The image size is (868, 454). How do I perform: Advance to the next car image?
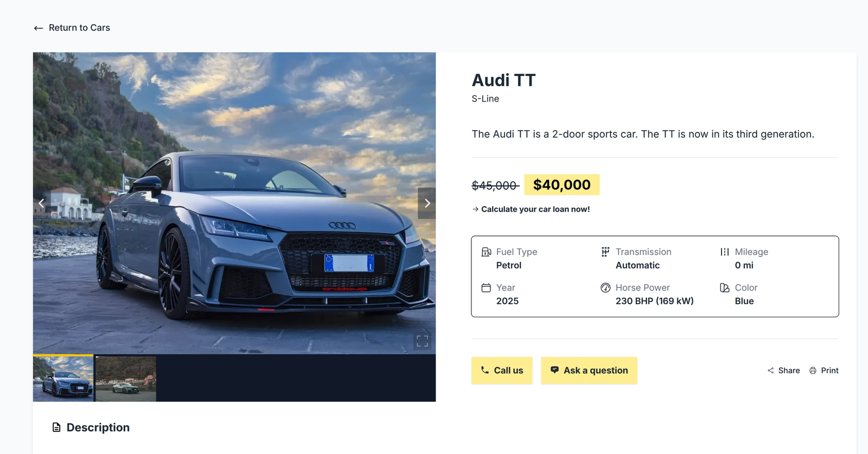click(427, 203)
